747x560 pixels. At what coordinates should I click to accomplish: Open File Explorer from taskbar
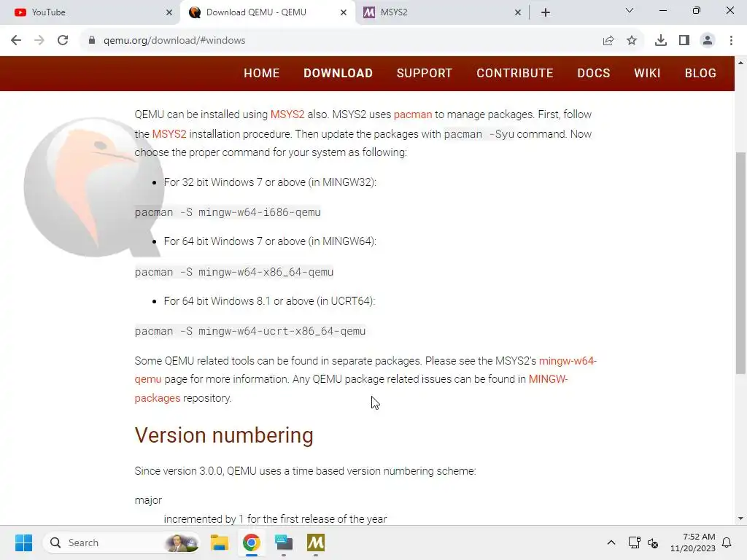point(219,542)
